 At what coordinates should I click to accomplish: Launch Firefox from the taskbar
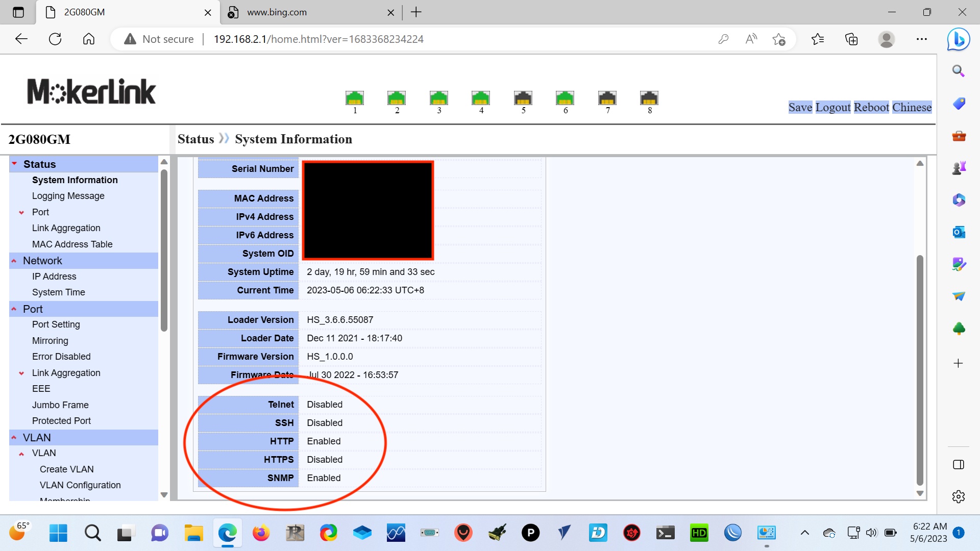click(x=261, y=533)
